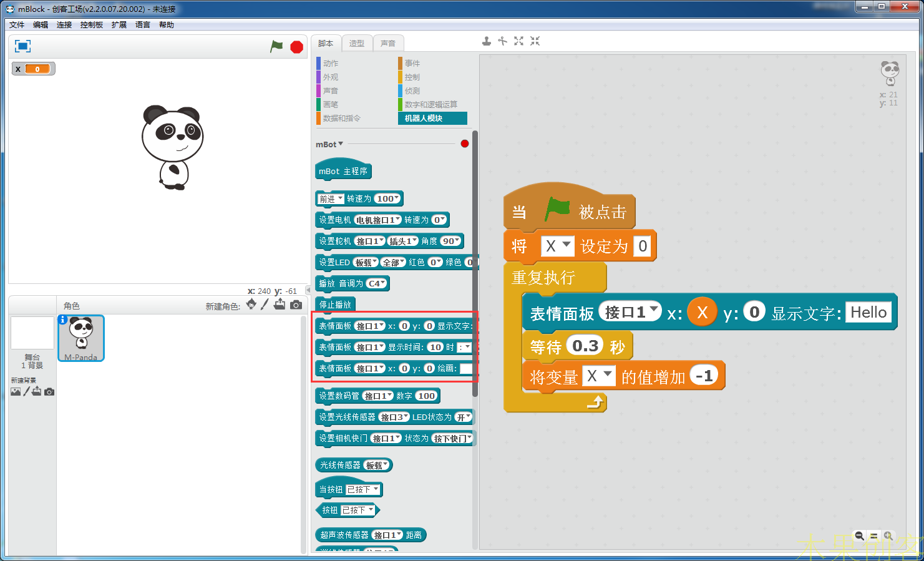Select the 机器人模块 block category
The height and width of the screenshot is (561, 924).
[x=432, y=118]
